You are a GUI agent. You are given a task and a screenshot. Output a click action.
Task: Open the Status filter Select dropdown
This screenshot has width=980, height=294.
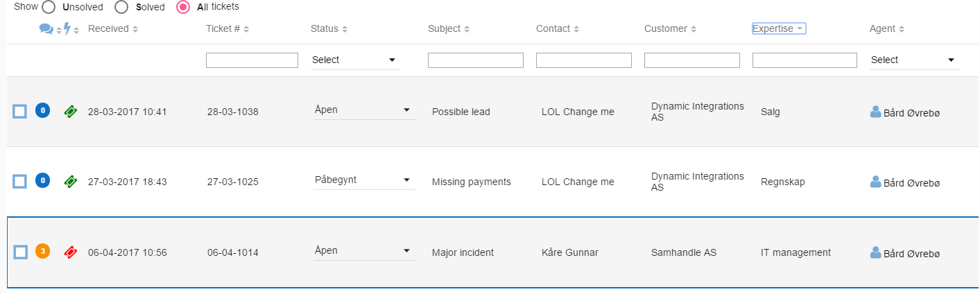[356, 60]
